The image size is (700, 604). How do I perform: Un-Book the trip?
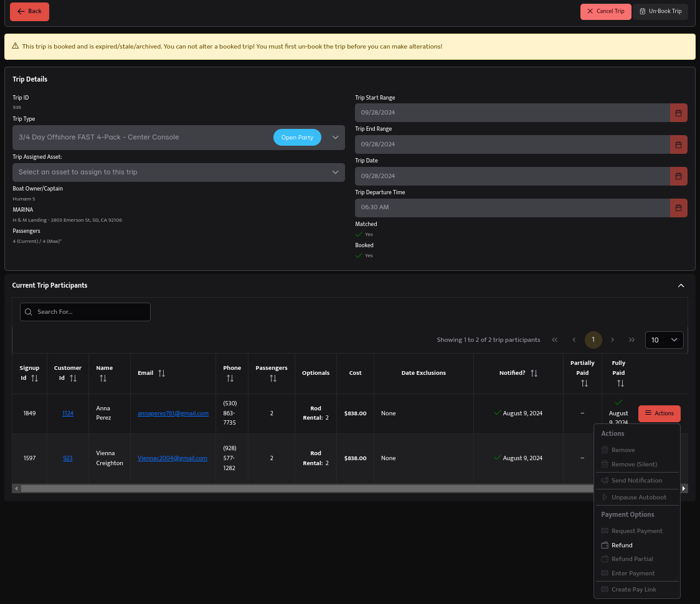(660, 12)
